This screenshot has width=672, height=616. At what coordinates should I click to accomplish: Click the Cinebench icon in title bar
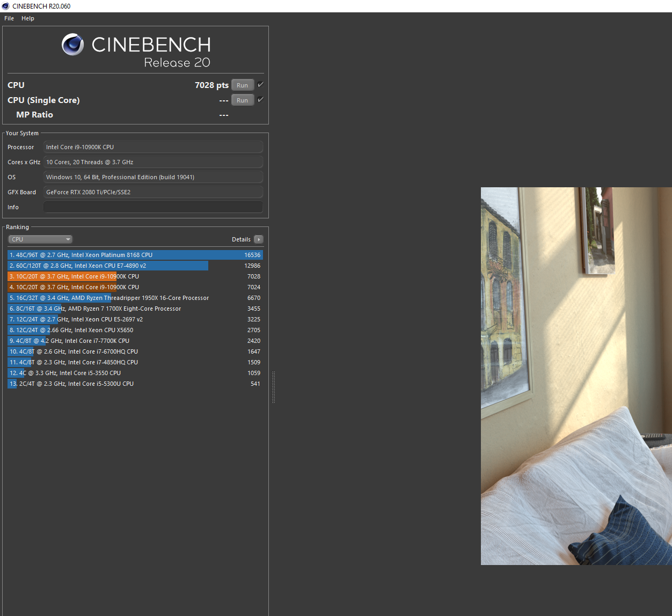click(x=5, y=6)
